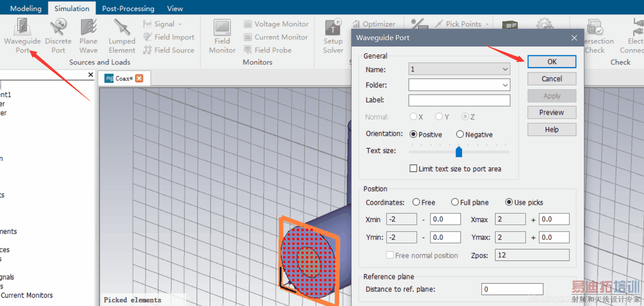644x306 pixels.
Task: Switch to the Simulation tab
Action: coord(72,8)
